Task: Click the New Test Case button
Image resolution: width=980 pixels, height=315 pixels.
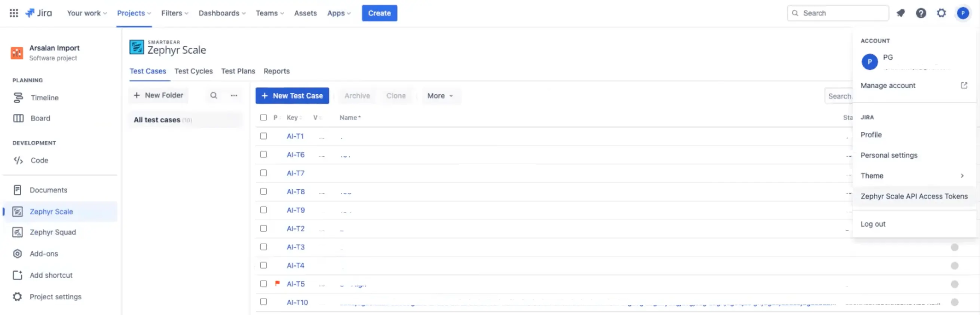Action: (x=292, y=96)
